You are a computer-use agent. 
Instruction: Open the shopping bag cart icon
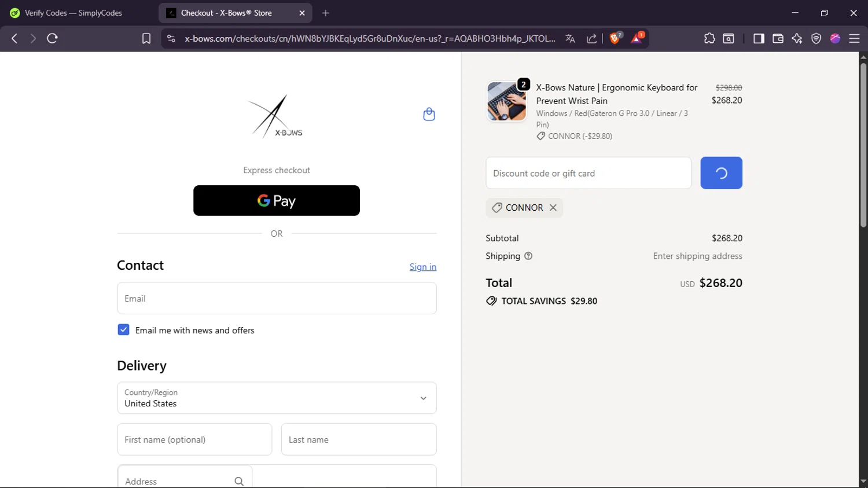pyautogui.click(x=429, y=114)
